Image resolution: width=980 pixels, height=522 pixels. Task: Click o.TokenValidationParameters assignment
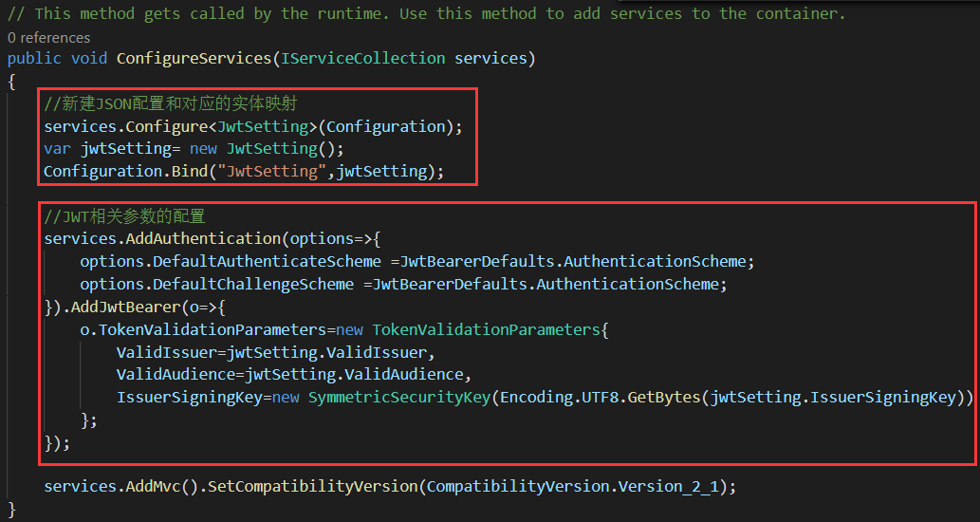[x=343, y=329]
